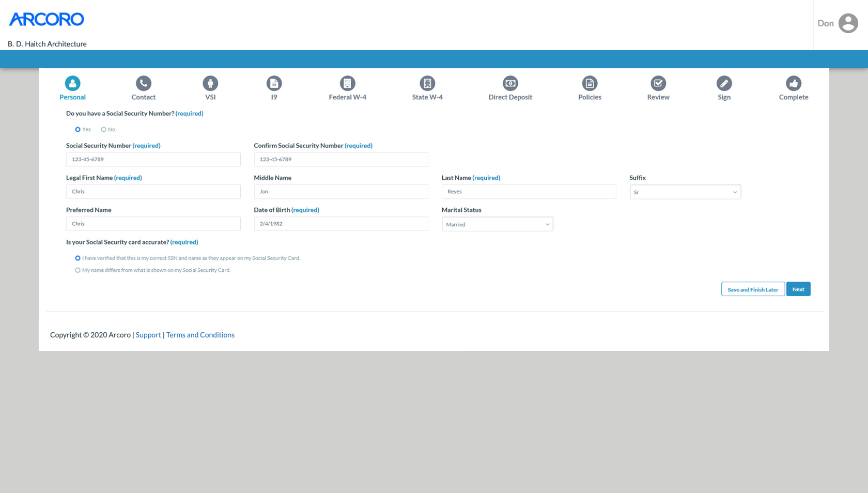Switch to the State W-4 tab
The width and height of the screenshot is (868, 493).
point(427,89)
